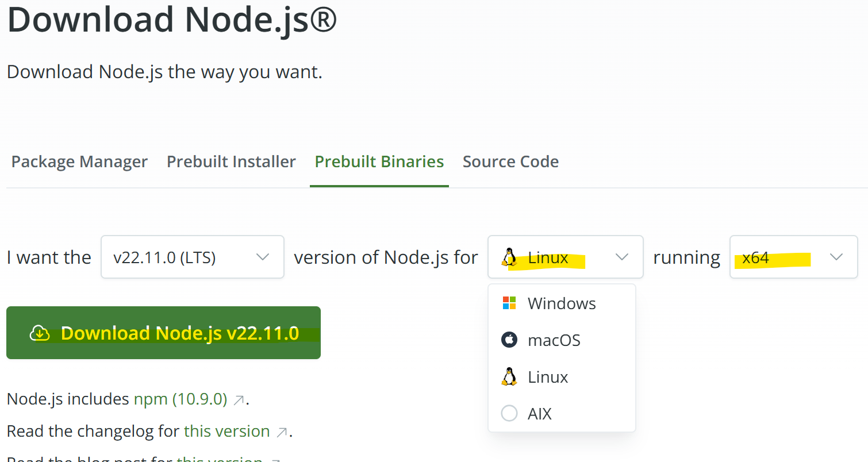Viewport: 868px width, 462px height.
Task: Collapse the operating system dropdown using its chevron
Action: (x=621, y=257)
